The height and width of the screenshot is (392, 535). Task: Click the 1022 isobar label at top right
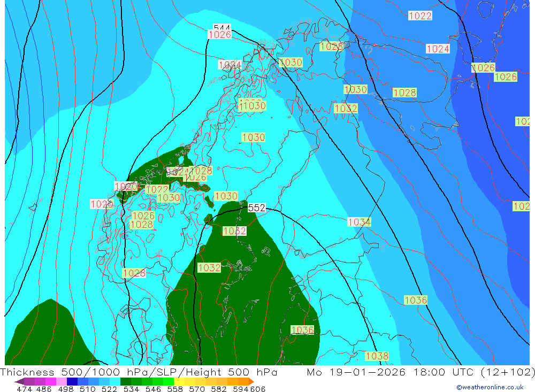[x=421, y=16]
